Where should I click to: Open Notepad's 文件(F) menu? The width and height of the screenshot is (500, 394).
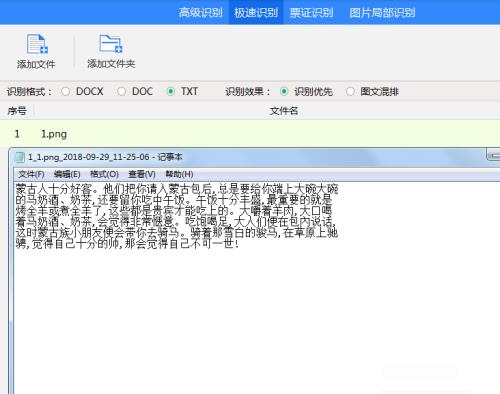click(x=31, y=174)
